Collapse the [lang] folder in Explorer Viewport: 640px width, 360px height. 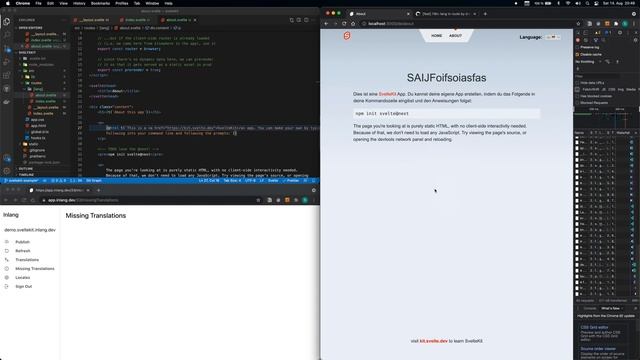[x=38, y=89]
